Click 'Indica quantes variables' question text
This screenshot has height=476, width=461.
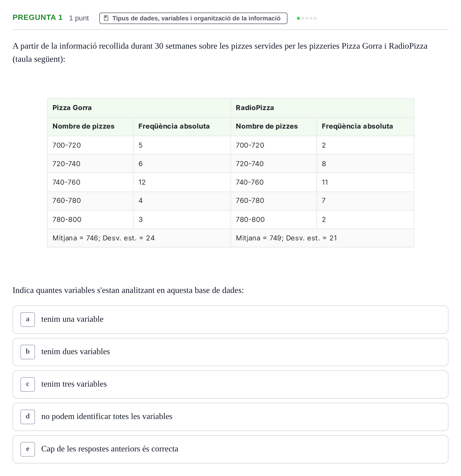[x=128, y=290]
